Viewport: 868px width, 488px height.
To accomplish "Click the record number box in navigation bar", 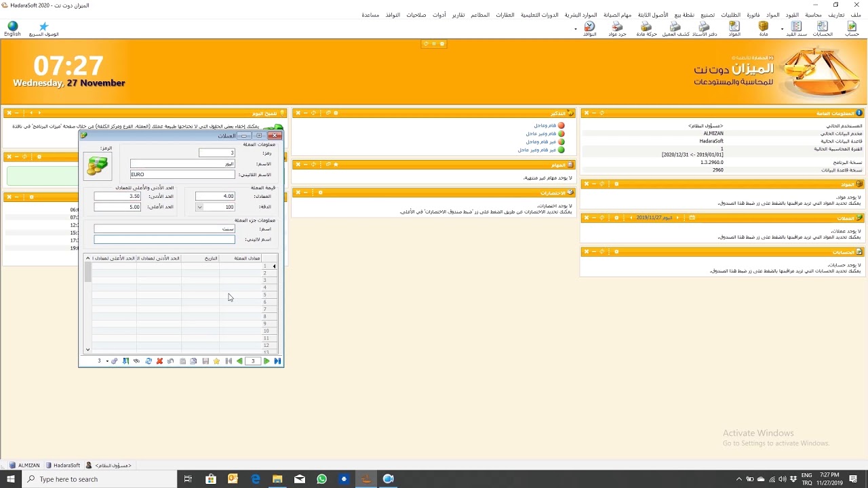I will coord(253,361).
